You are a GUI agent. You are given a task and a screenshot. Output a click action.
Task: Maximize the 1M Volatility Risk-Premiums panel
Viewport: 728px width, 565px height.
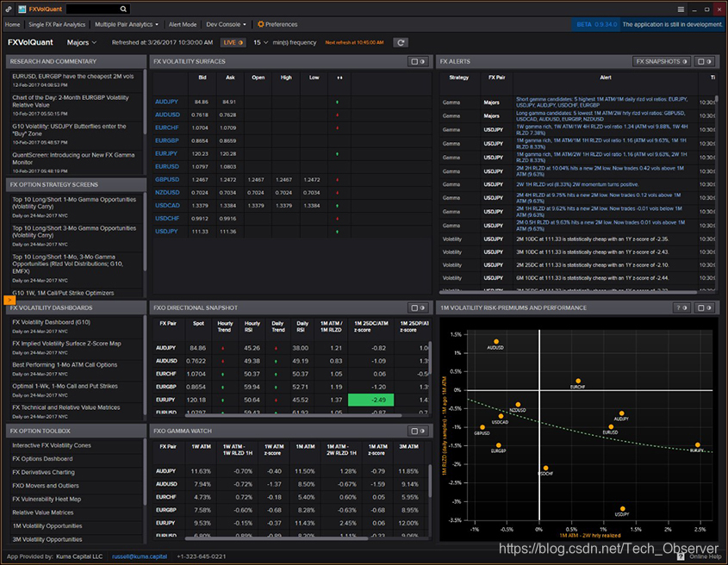(701, 307)
